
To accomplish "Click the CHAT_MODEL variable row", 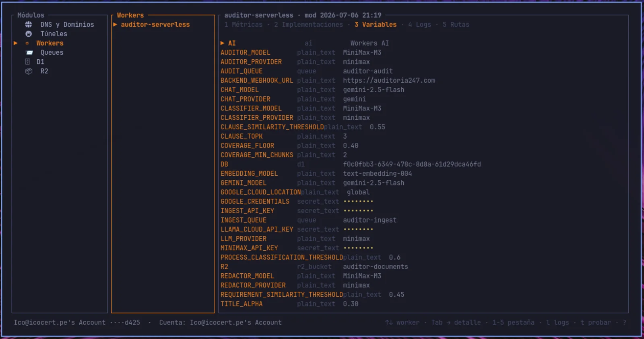I will tap(312, 89).
